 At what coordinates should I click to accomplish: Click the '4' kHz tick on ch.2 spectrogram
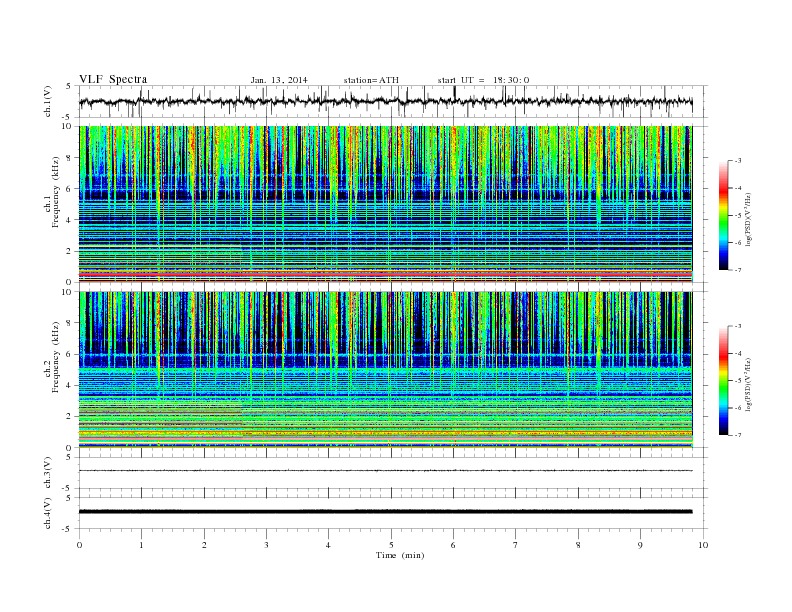click(x=70, y=385)
